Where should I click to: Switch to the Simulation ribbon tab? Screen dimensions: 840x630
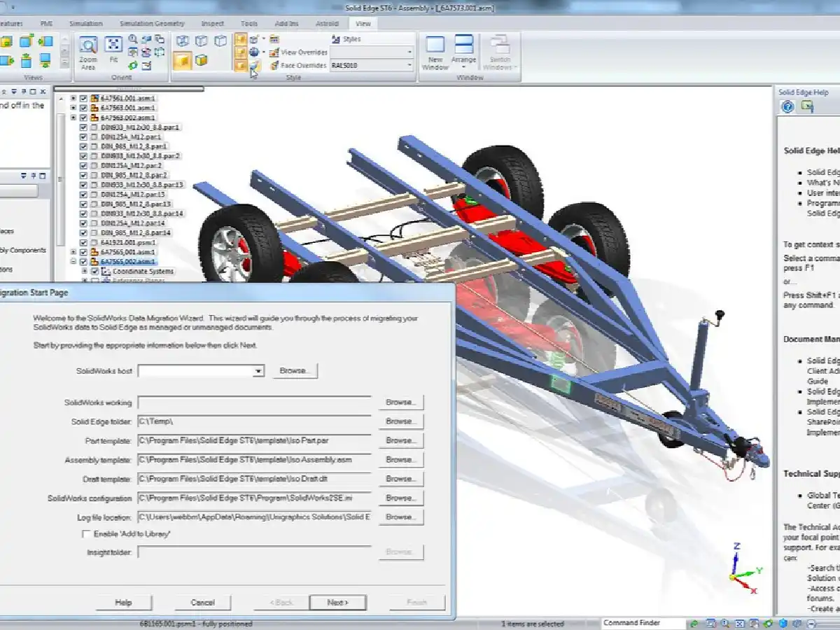(85, 23)
